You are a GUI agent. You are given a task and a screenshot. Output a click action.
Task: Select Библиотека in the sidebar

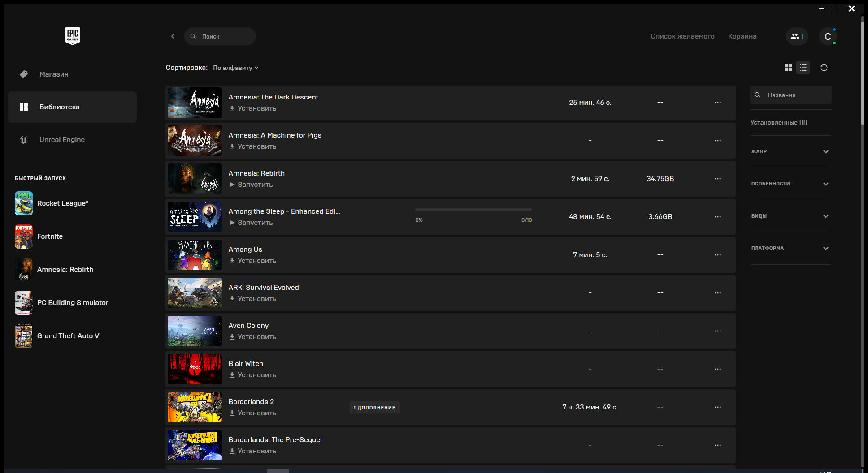pyautogui.click(x=72, y=107)
